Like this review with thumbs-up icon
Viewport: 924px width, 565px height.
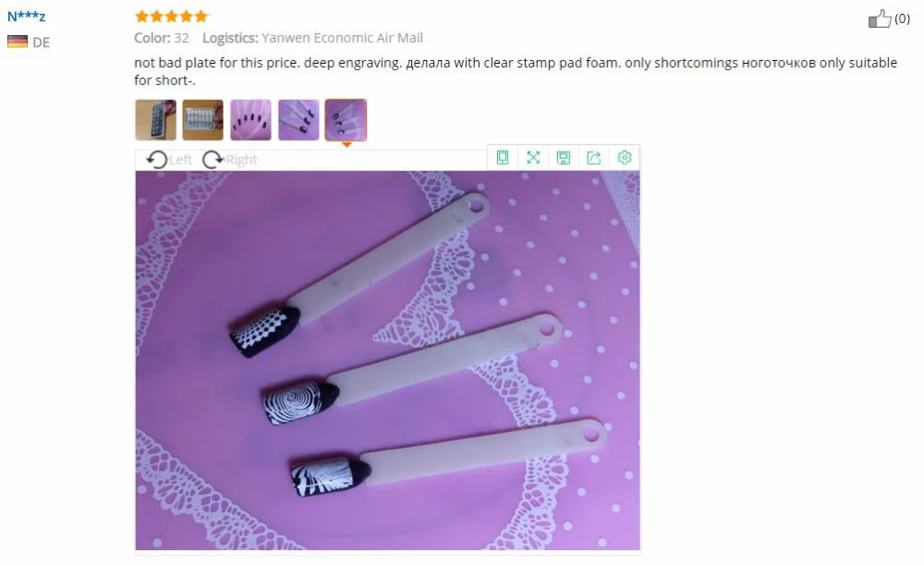pos(880,18)
